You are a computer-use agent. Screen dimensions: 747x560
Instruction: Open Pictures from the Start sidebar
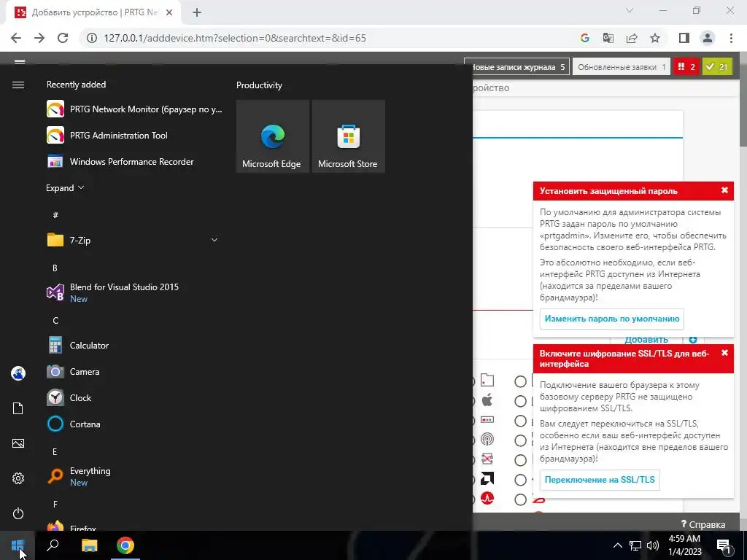(18, 443)
